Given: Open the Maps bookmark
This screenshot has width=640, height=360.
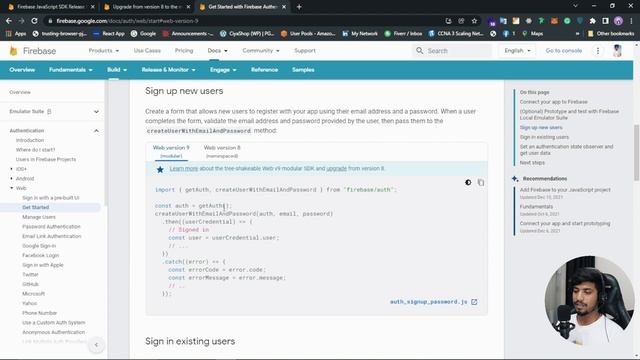Looking at the screenshot, I should tap(533, 34).
